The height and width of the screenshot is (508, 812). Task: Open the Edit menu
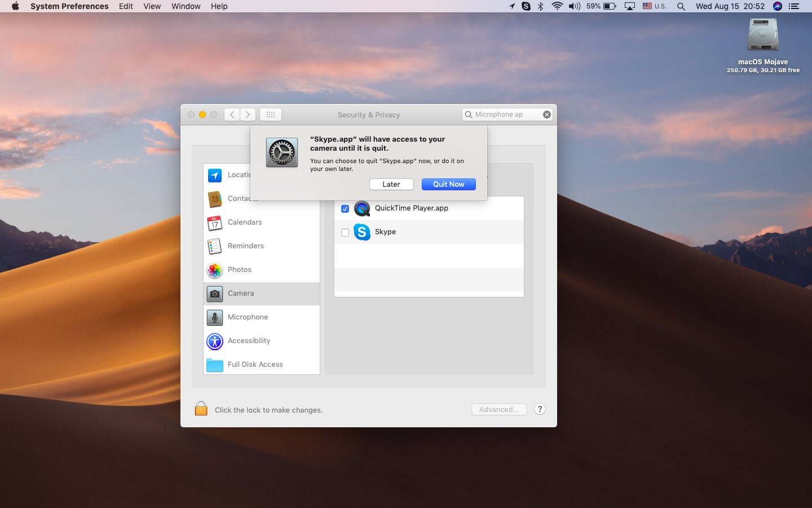tap(126, 6)
